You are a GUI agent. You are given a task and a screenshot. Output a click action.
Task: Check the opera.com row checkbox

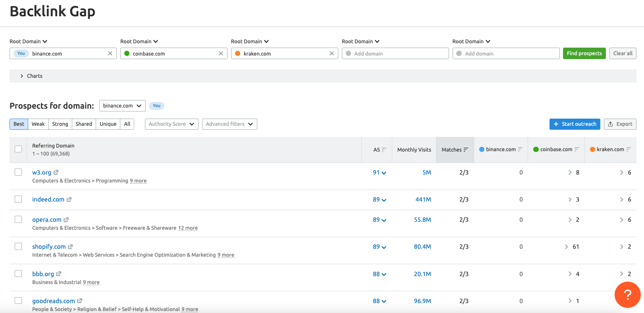18,219
